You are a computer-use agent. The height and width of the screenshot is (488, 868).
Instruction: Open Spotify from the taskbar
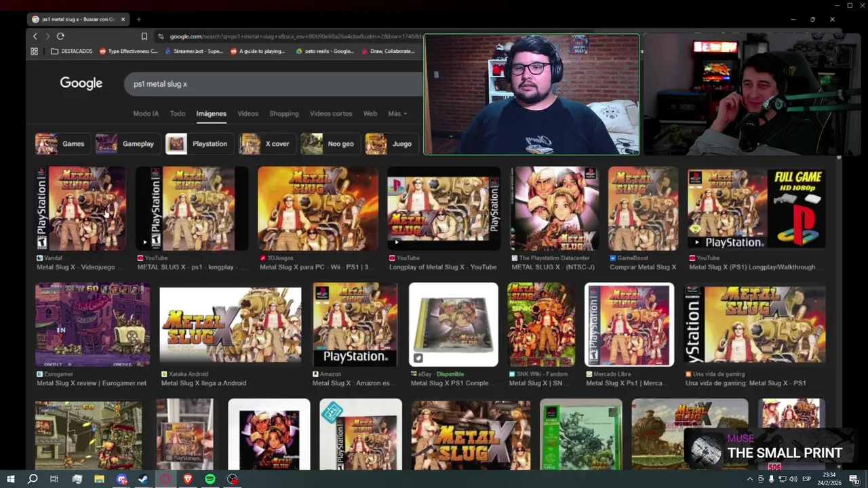click(x=210, y=479)
